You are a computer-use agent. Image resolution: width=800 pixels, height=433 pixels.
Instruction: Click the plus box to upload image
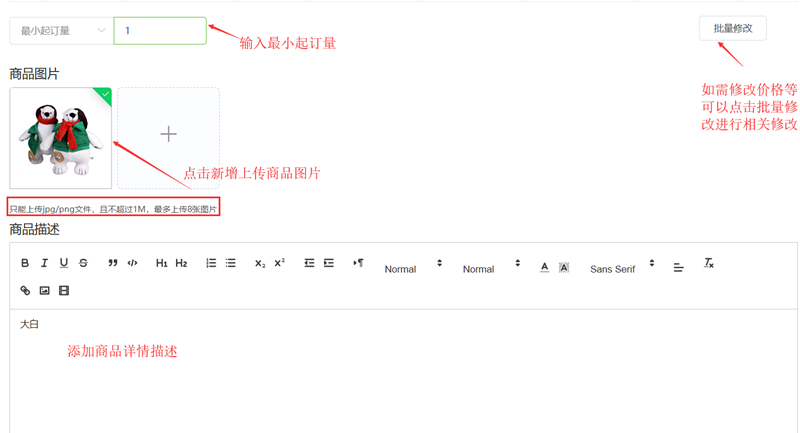pyautogui.click(x=168, y=138)
